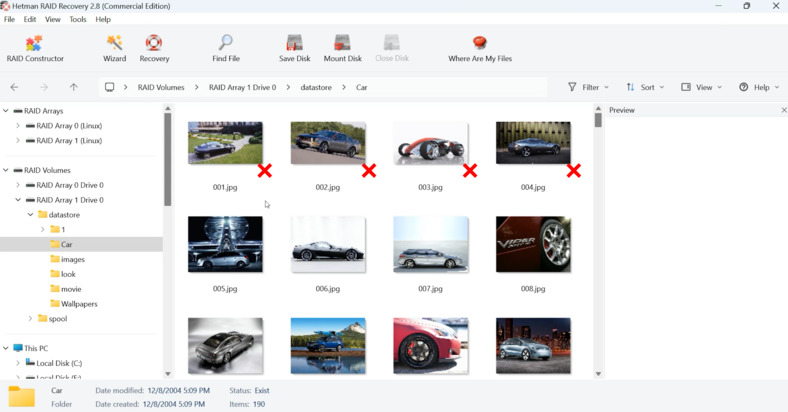The image size is (788, 412).
Task: Select 007.jpg thumbnail
Action: (431, 244)
